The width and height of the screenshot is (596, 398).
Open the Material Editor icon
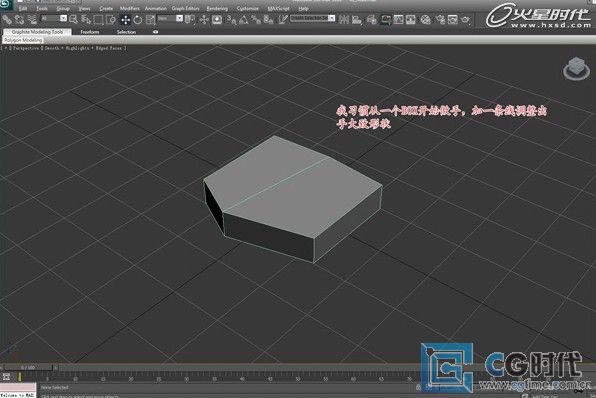coord(426,19)
